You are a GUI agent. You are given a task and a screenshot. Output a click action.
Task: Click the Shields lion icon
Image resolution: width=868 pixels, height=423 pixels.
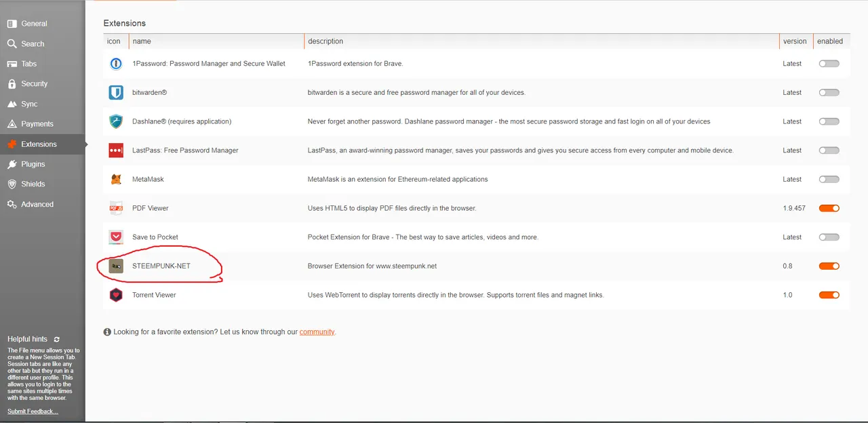12,184
